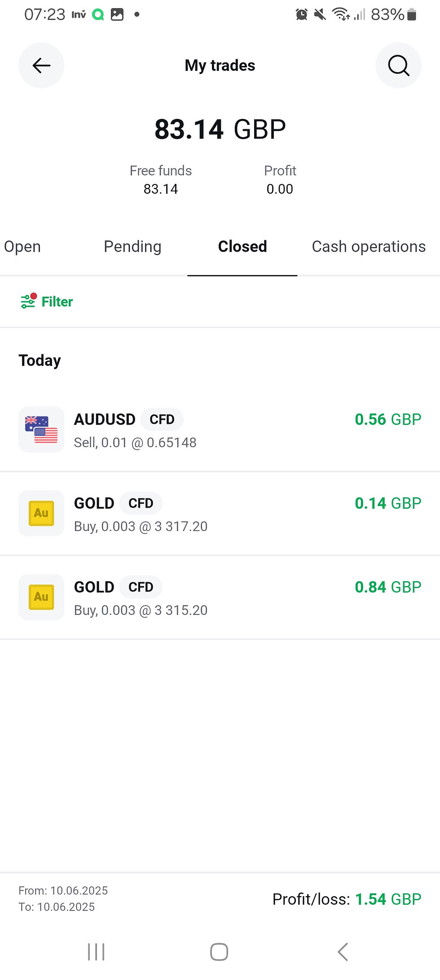Open GOLD buy trade at 3 315.20
Screen dimensions: 440x980
[x=220, y=597]
